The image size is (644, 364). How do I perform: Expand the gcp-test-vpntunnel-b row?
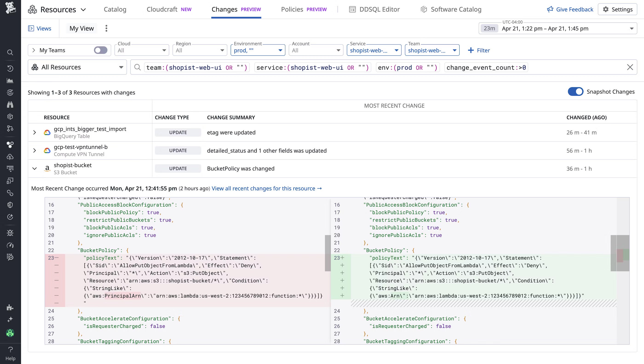coord(34,150)
